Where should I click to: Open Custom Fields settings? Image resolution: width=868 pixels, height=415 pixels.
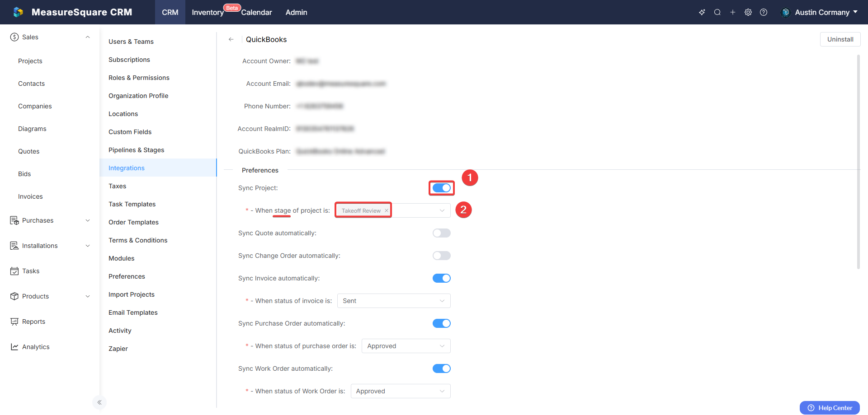coord(130,132)
